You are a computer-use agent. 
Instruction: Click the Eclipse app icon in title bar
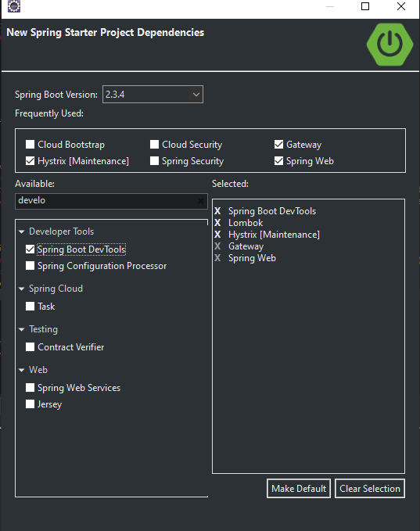[x=14, y=6]
